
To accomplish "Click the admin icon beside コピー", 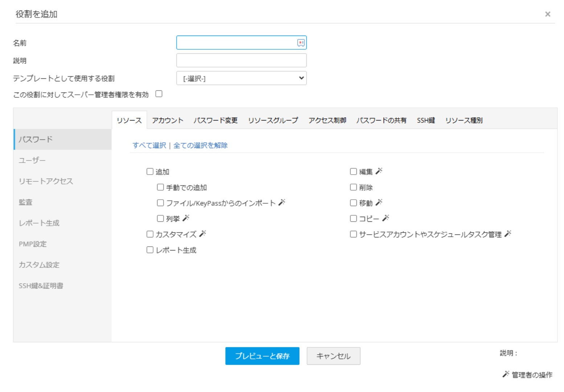I will tap(385, 218).
